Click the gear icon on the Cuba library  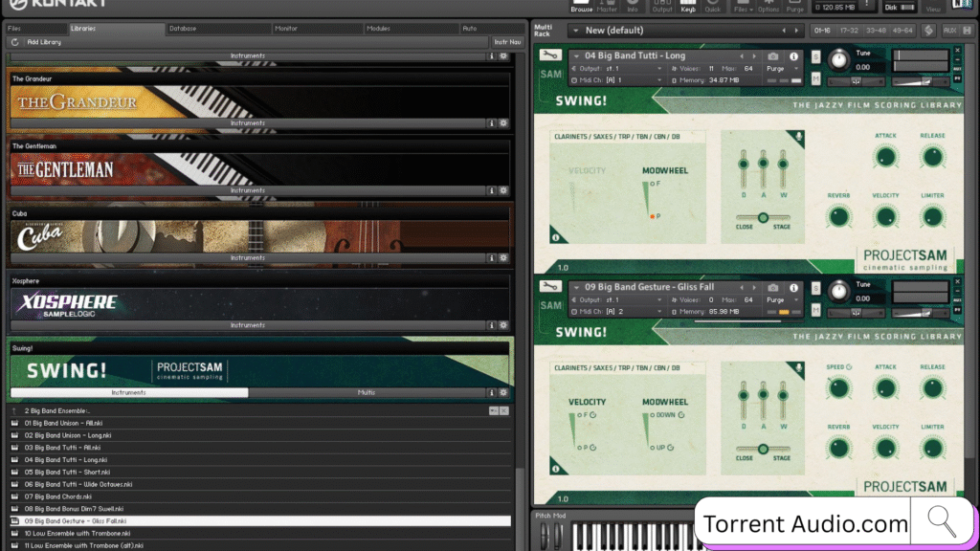click(x=503, y=258)
